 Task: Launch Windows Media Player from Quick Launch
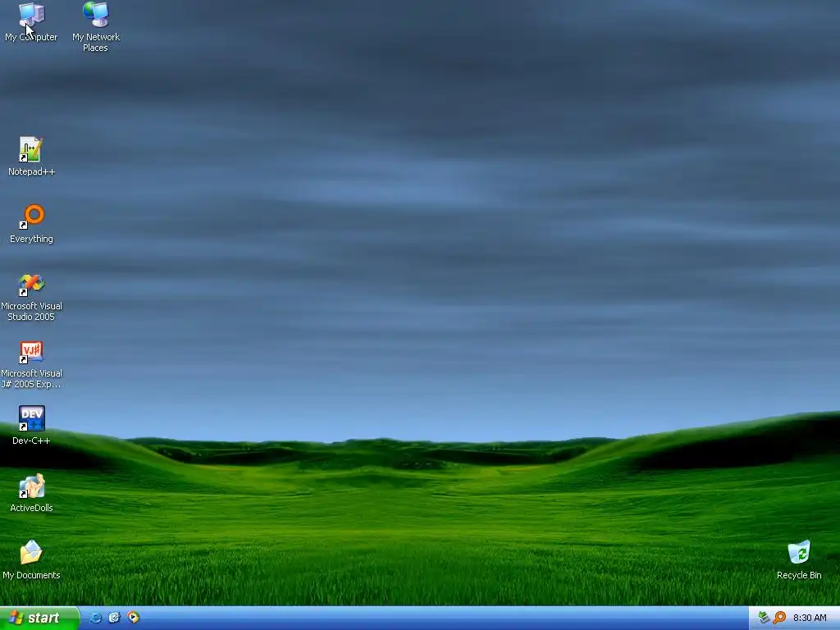(x=133, y=618)
